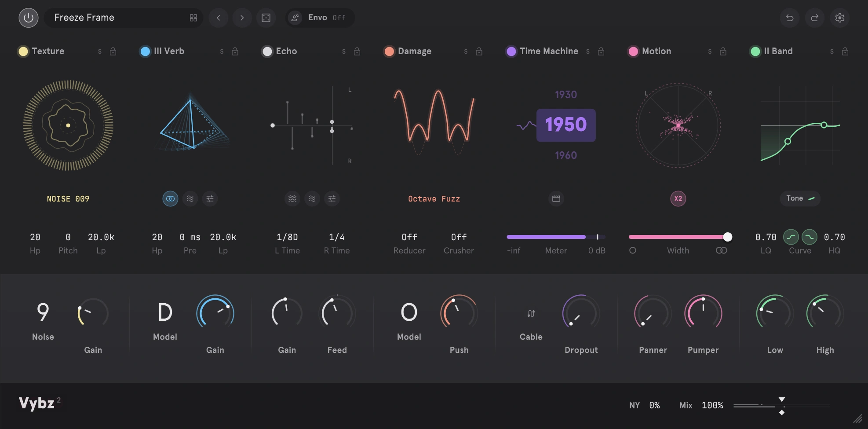
Task: Select the low-shelf Curve button
Action: [791, 237]
